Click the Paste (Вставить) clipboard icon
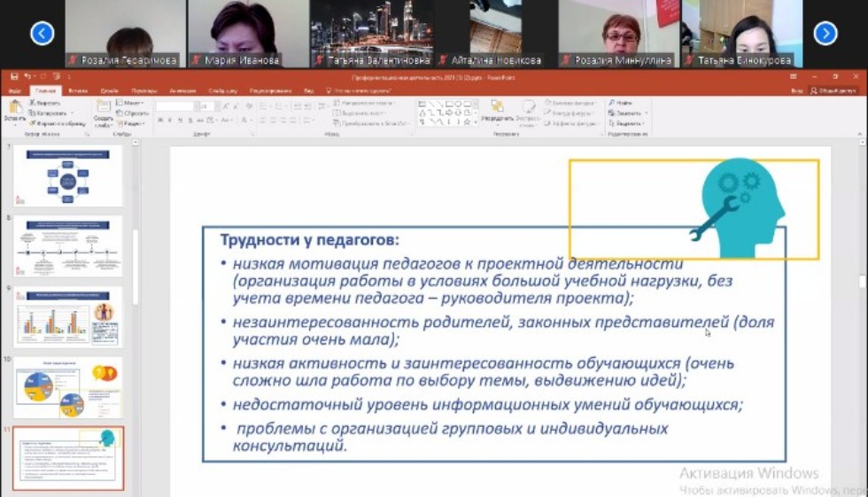 tap(14, 107)
